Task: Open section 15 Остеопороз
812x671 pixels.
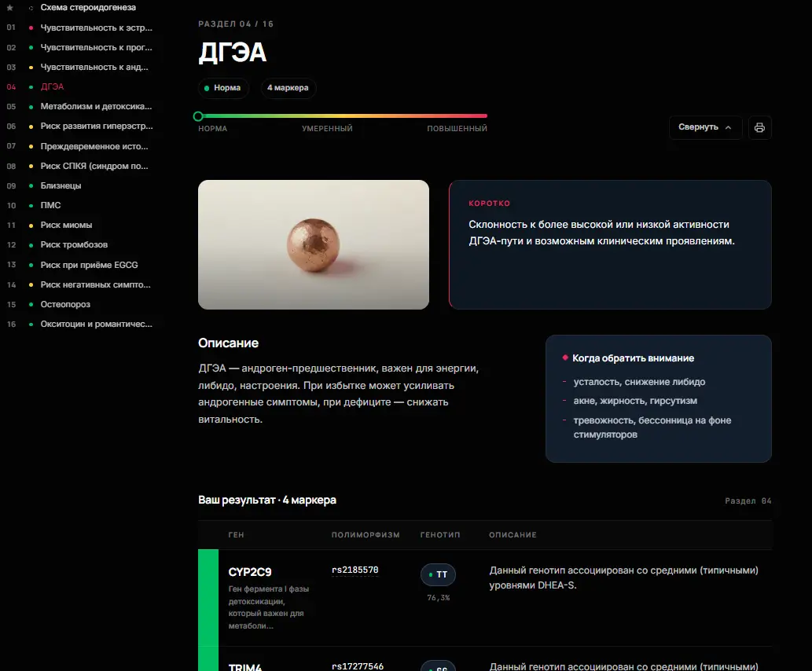Action: (65, 304)
